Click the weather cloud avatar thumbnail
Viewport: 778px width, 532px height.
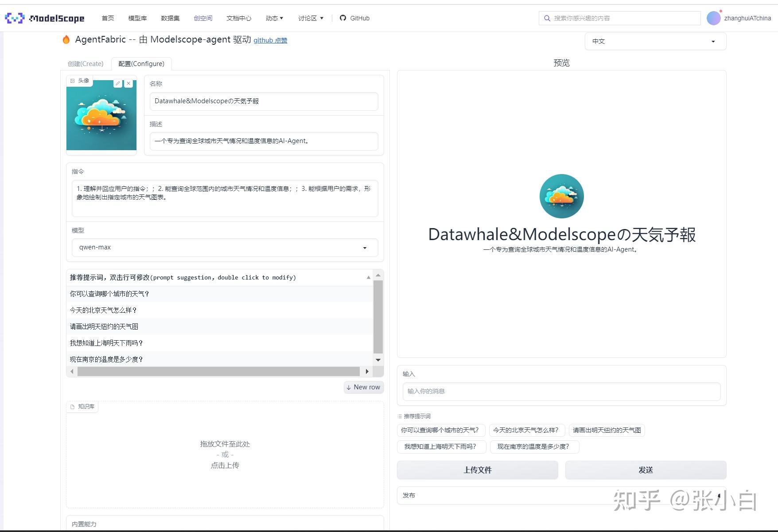point(101,115)
